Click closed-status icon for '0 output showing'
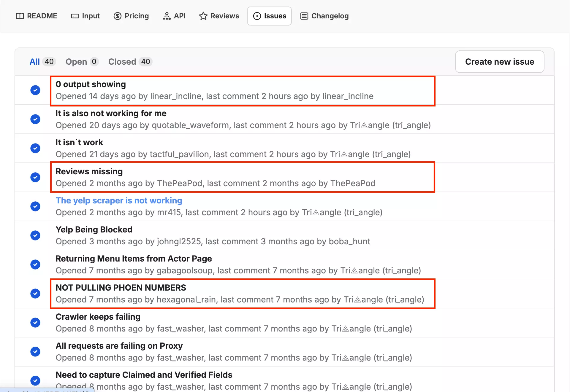Image resolution: width=570 pixels, height=392 pixels. click(x=35, y=90)
